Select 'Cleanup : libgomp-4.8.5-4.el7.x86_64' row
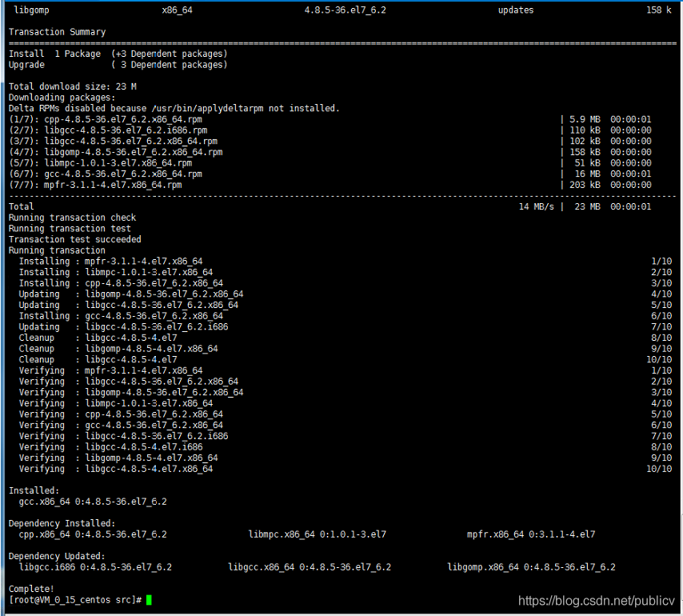 [345, 349]
